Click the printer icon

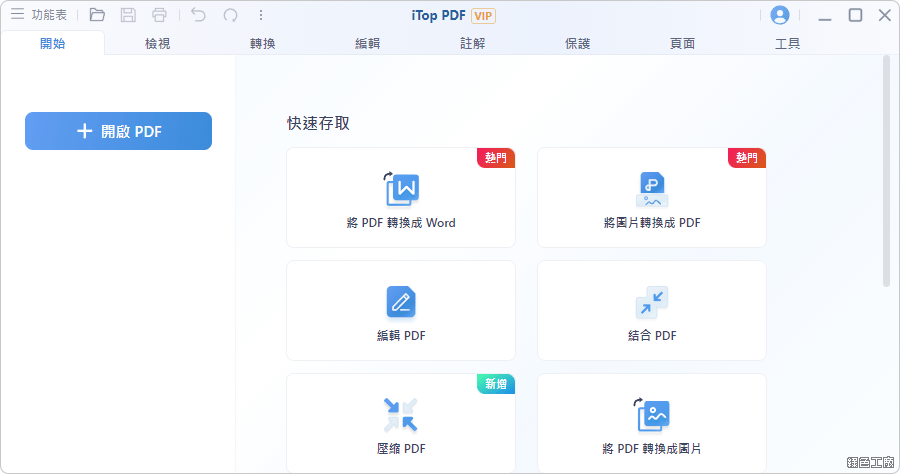(x=160, y=15)
